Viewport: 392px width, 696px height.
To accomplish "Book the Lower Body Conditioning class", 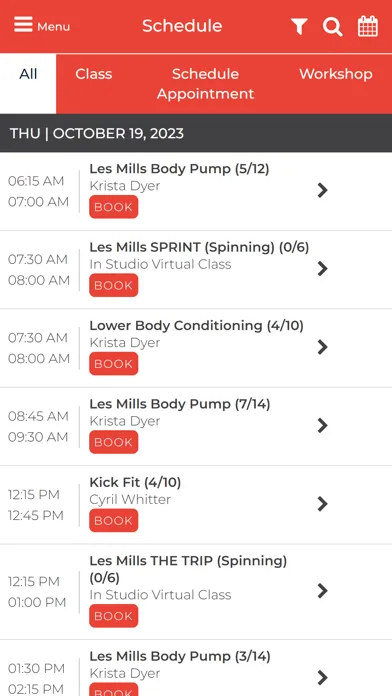I will tap(114, 364).
